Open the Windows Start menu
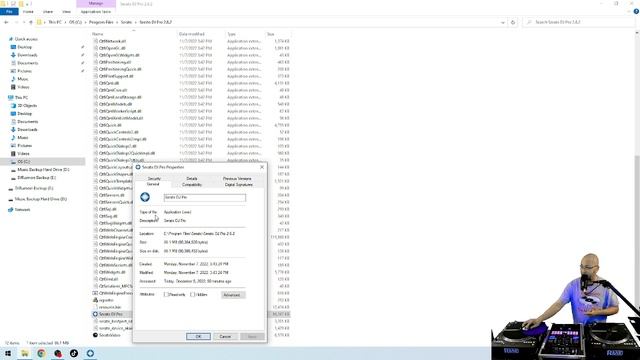Screen dimensions: 640x360 pyautogui.click(x=8, y=353)
